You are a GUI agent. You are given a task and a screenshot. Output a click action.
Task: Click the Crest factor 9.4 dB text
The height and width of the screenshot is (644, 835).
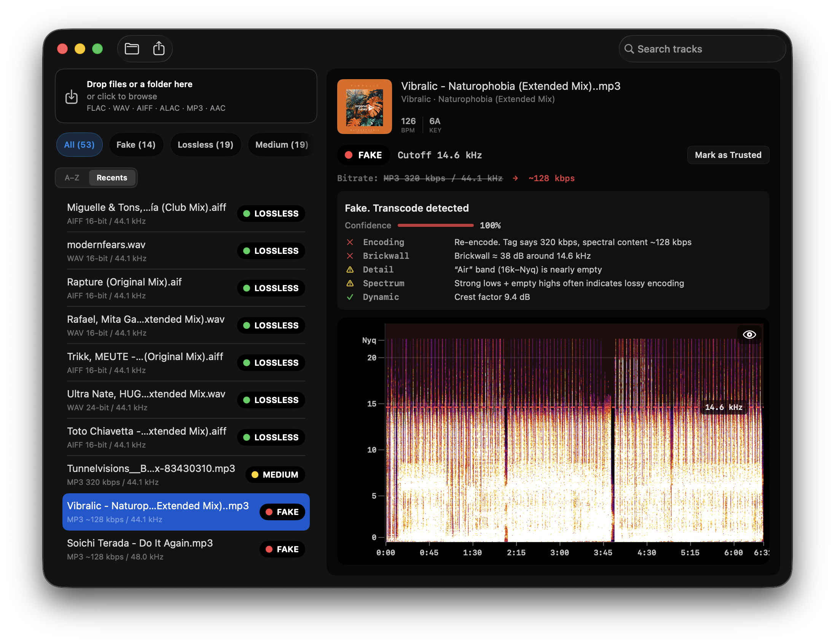click(492, 297)
